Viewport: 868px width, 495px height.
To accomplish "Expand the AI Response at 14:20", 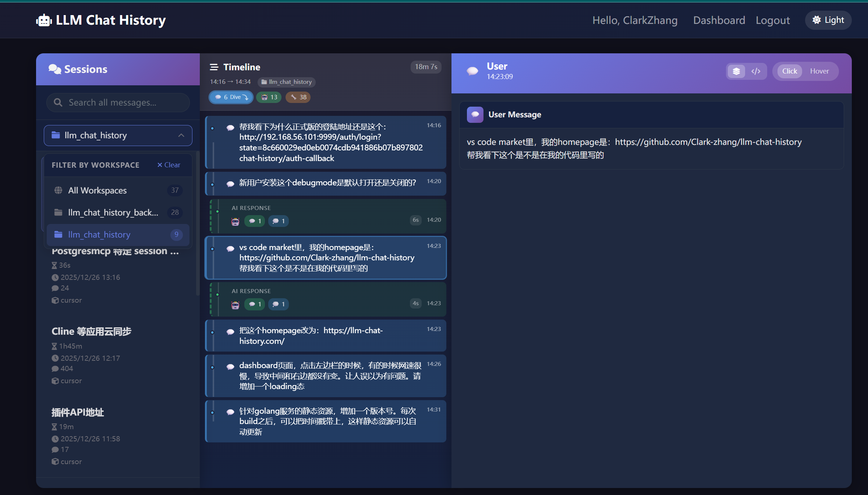I will pos(325,216).
